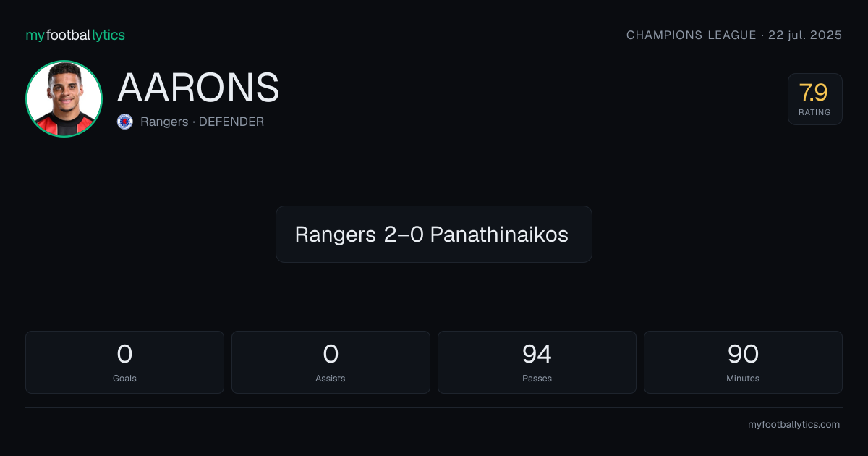This screenshot has height=456, width=868.
Task: Click the 94 passes value
Action: [537, 354]
